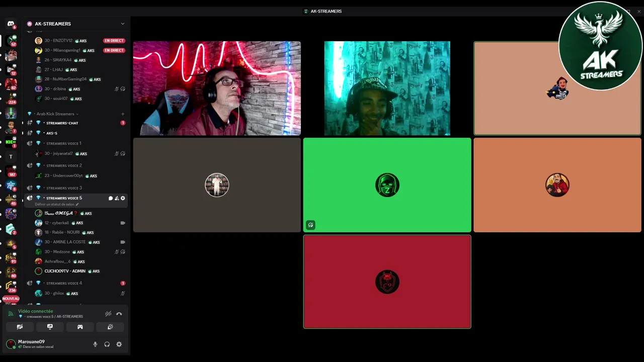
Task: Open the KICK server icon
Action: [11, 142]
